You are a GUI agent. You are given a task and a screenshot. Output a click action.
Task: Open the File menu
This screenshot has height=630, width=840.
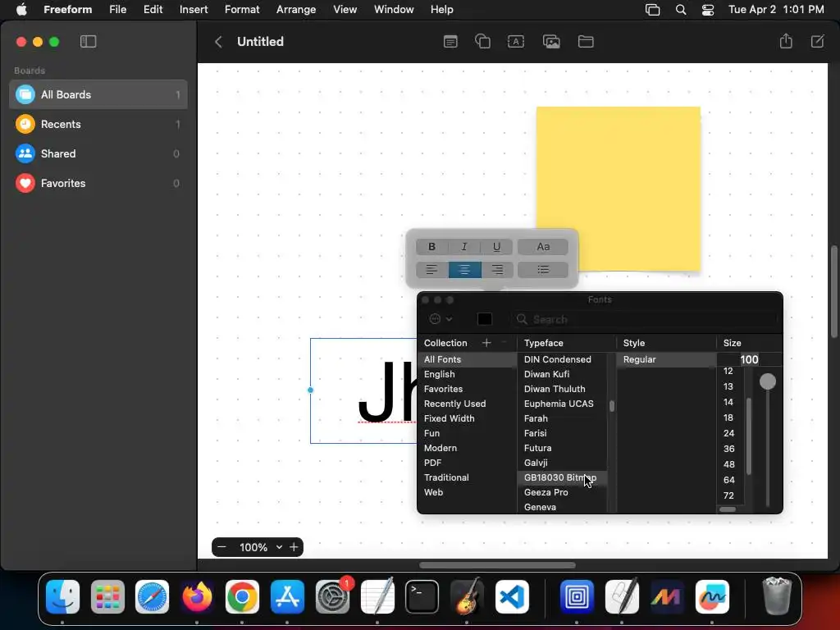click(117, 9)
